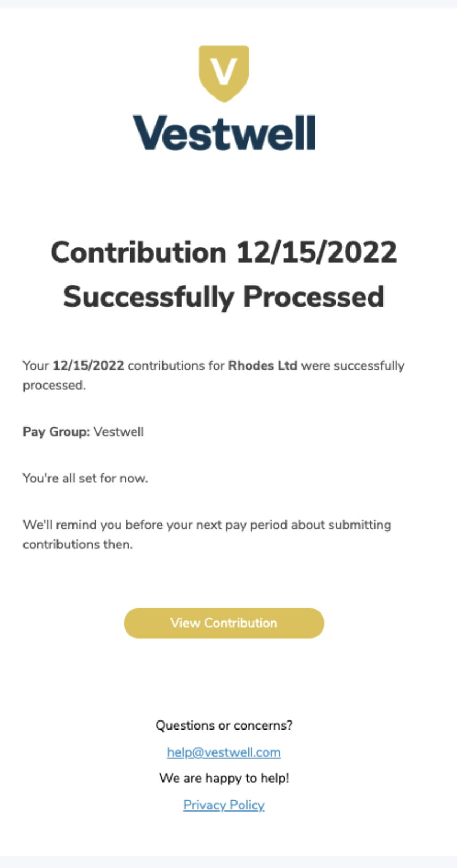
Task: Click the 'Successfully Processed' heading line
Action: coord(224,297)
